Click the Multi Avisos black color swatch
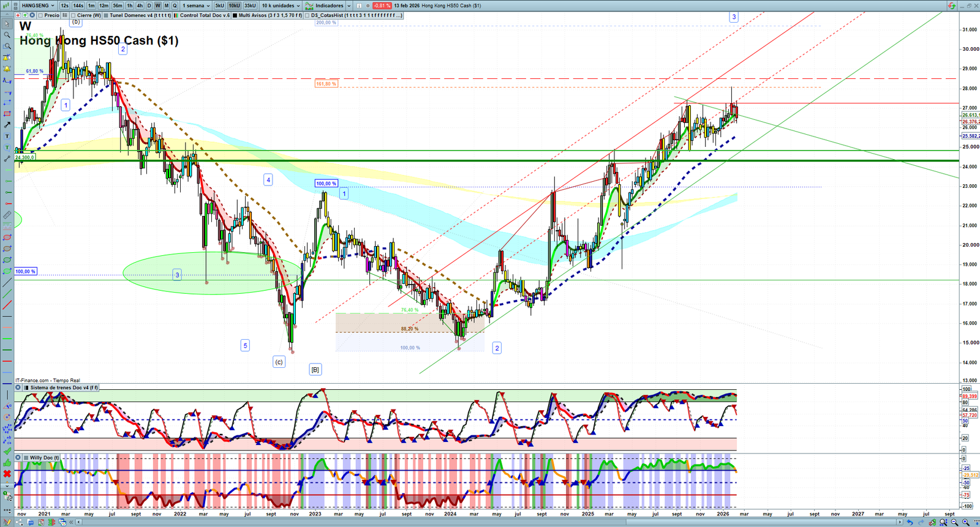The width and height of the screenshot is (980, 527). [x=235, y=15]
